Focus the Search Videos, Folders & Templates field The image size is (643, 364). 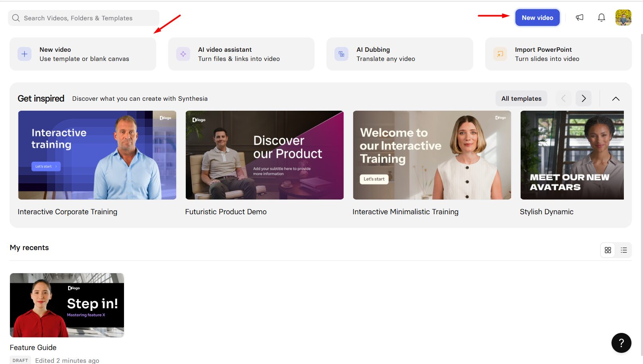pos(84,18)
